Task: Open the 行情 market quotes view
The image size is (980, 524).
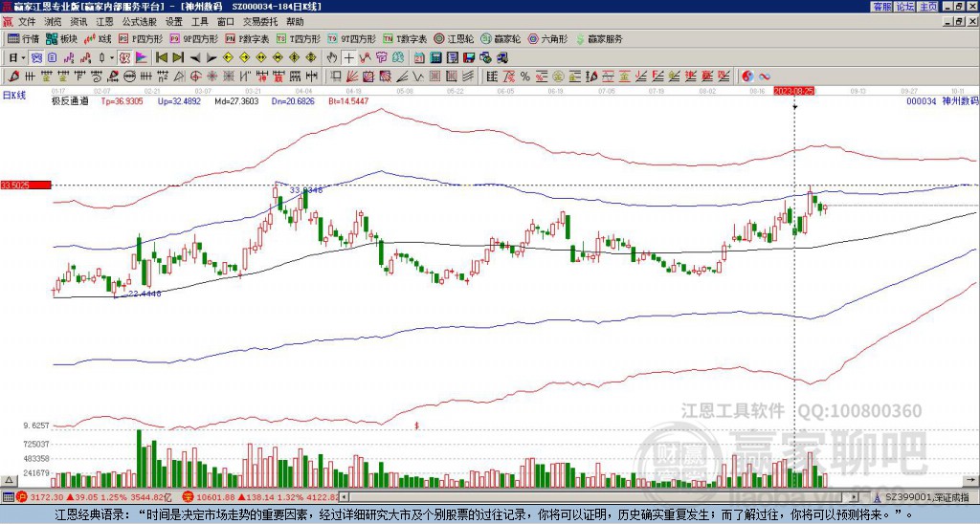Action: tap(23, 38)
